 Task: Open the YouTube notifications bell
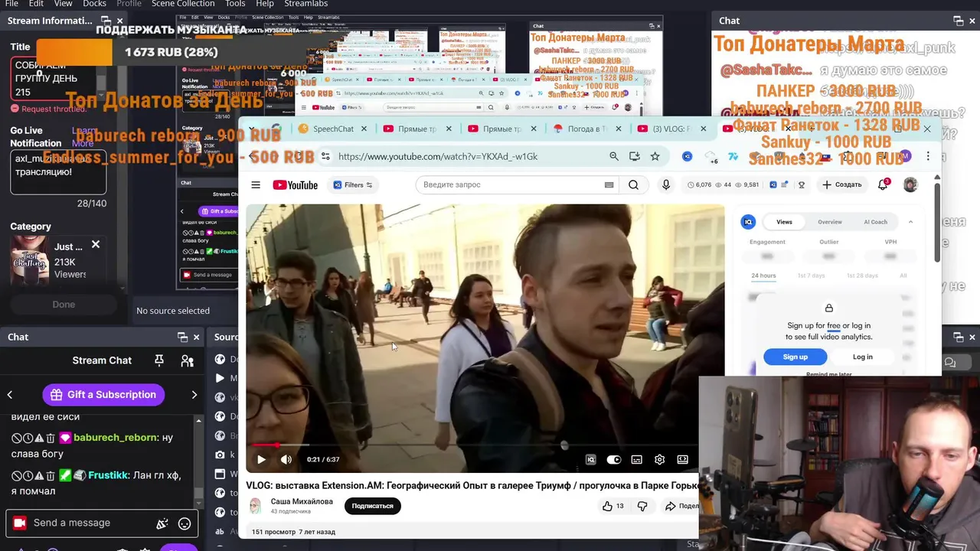coord(883,184)
